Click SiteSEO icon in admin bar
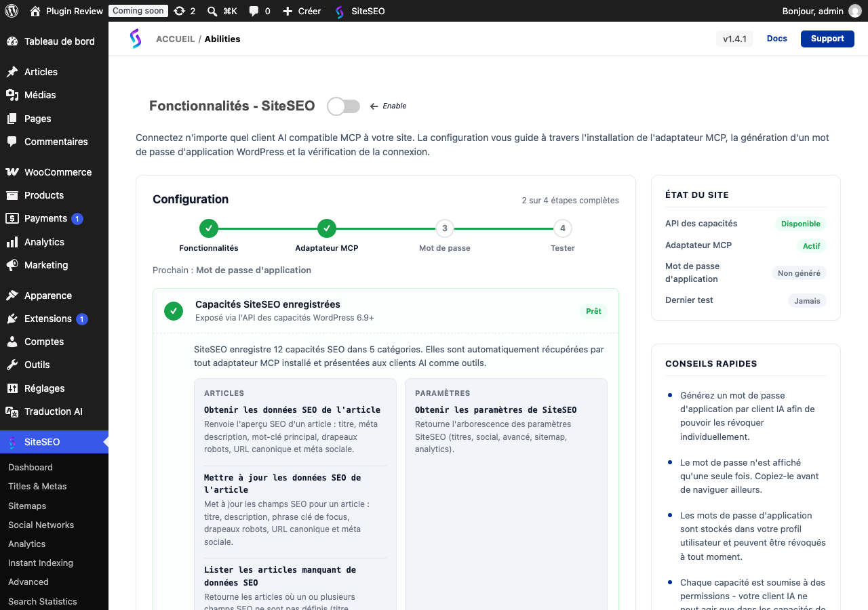This screenshot has height=610, width=868. [340, 12]
